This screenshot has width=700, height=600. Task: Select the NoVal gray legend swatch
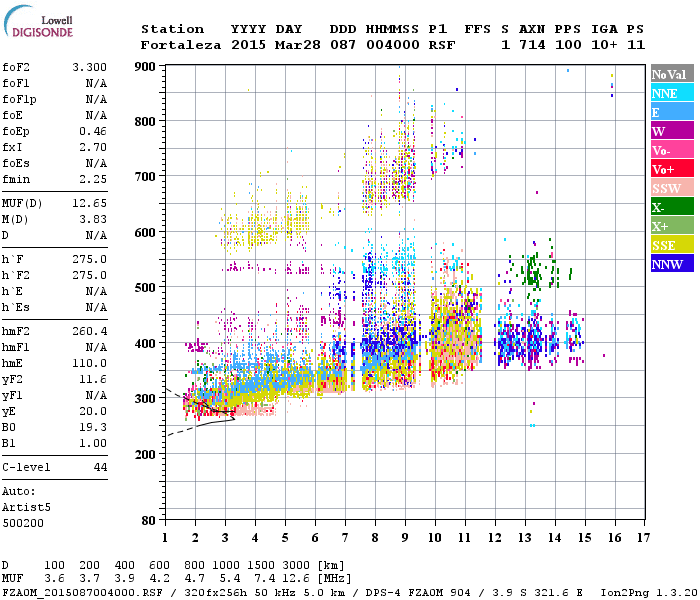(x=672, y=74)
